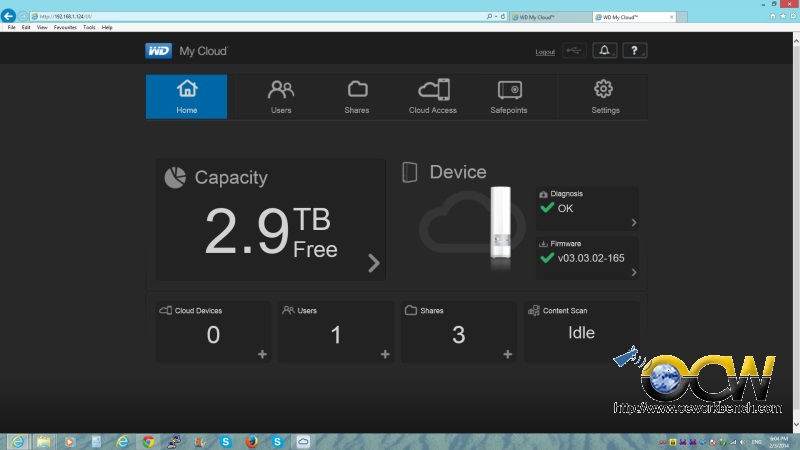Refresh the page with reload icon
Screen dimensions: 800x450
point(503,16)
